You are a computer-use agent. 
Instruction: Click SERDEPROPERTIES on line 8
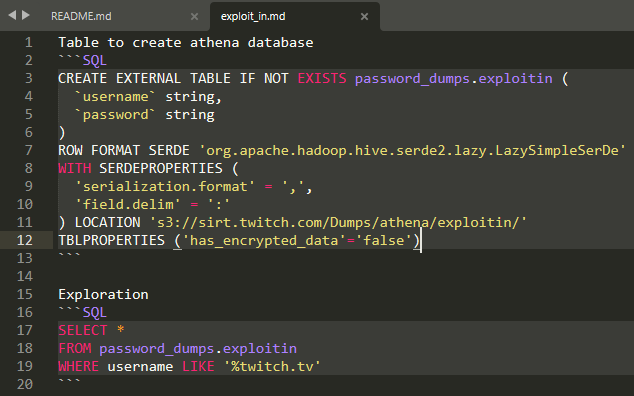click(x=161, y=168)
